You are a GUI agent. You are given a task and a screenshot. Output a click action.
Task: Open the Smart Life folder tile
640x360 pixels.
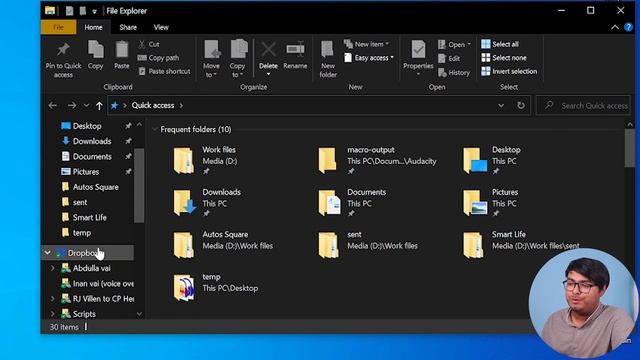coord(521,245)
